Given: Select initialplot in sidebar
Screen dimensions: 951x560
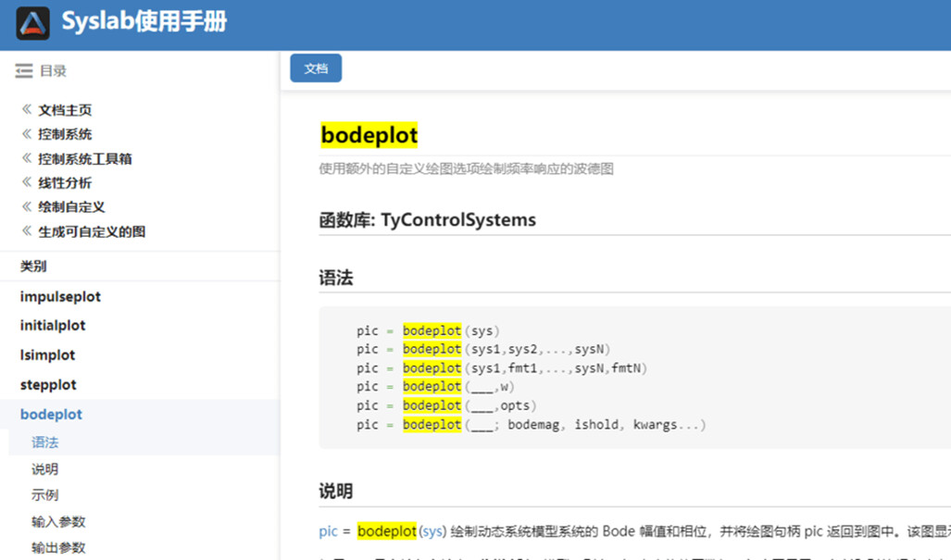Looking at the screenshot, I should coord(53,326).
